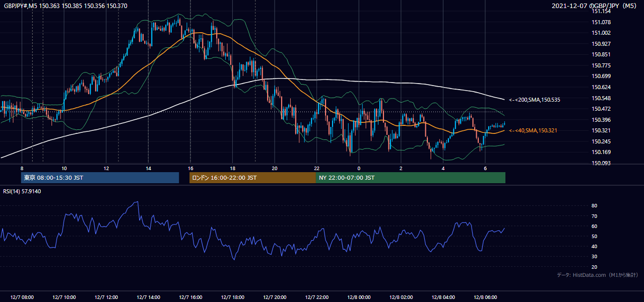Image resolution: width=644 pixels, height=302 pixels.
Task: Click price level 151.154 on the axis
Action: pos(601,11)
